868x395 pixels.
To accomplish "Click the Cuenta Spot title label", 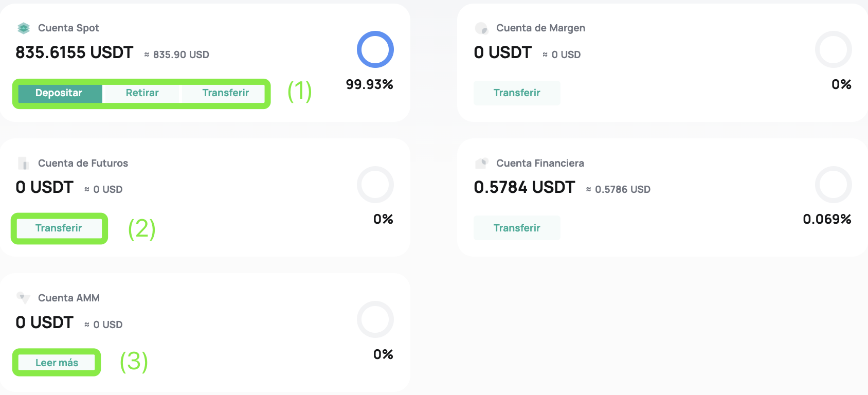I will (68, 28).
